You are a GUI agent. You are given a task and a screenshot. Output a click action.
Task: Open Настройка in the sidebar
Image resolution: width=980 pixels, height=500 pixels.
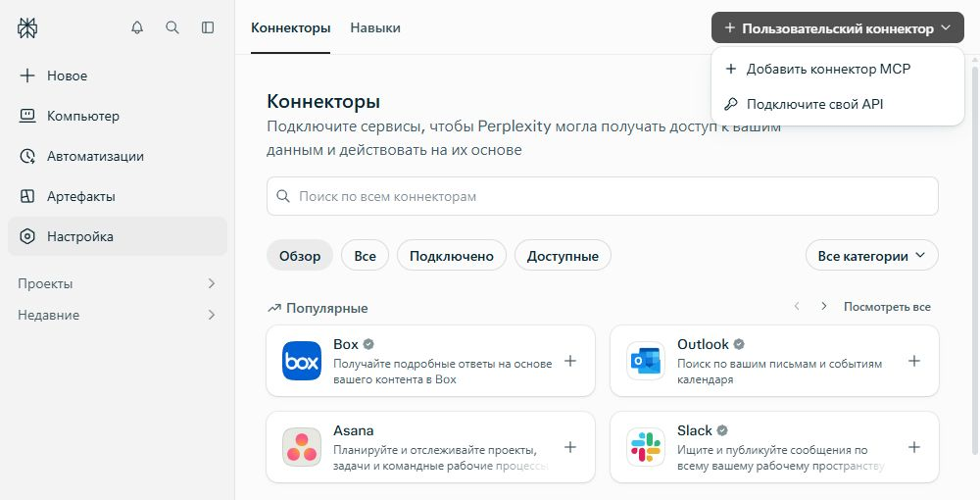pos(118,236)
